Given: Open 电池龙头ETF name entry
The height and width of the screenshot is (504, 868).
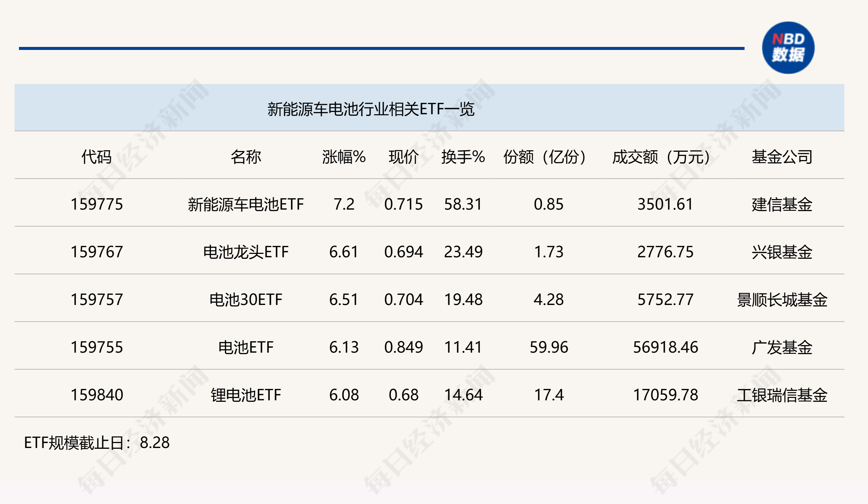Looking at the screenshot, I should [x=246, y=252].
